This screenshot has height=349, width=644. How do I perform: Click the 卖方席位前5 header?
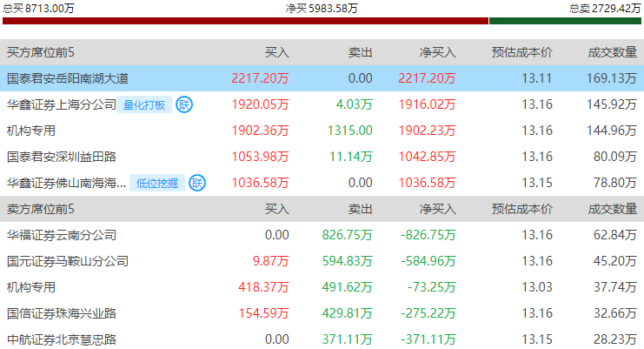[x=41, y=209]
